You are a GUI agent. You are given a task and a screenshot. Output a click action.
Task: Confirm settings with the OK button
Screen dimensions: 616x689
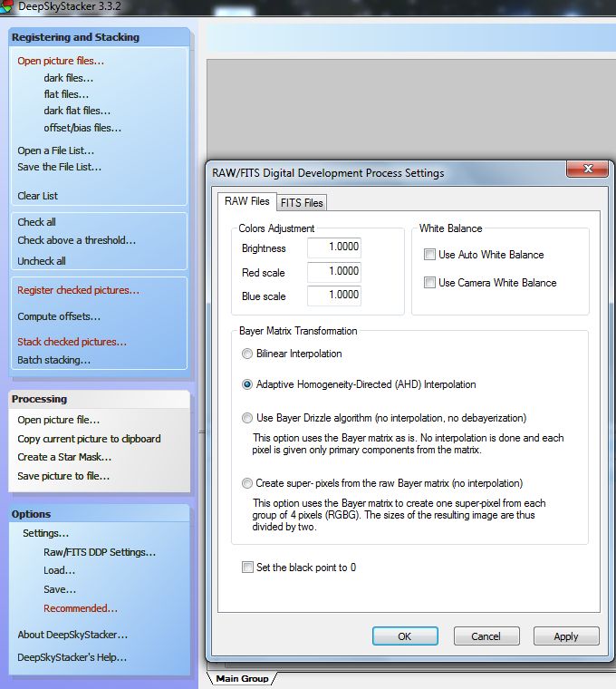pos(405,636)
